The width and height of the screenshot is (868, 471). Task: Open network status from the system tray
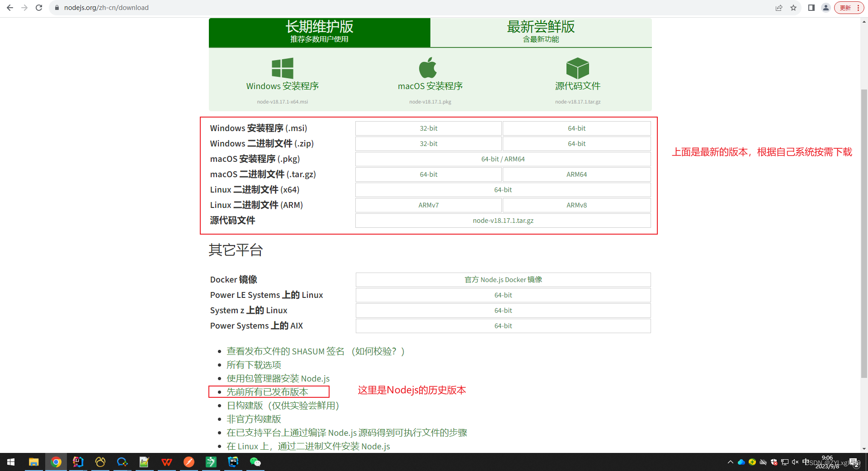pyautogui.click(x=785, y=462)
